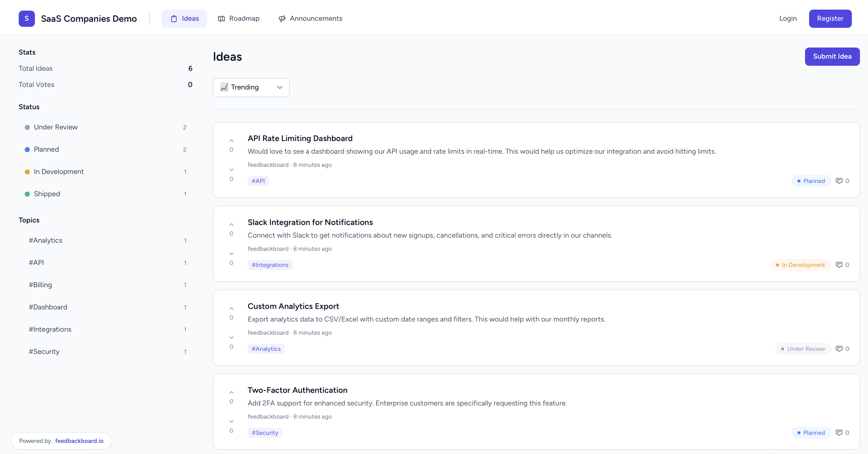Click the comment bubble on Two-Factor Authentication
The image size is (868, 454).
(839, 433)
